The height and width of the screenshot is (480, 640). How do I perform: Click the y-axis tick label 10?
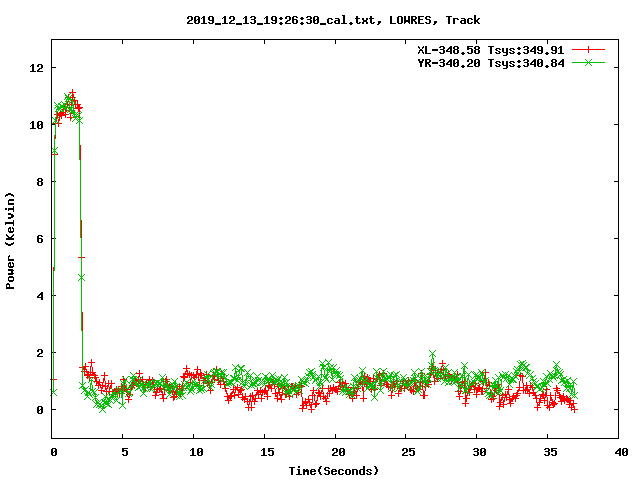tap(36, 125)
